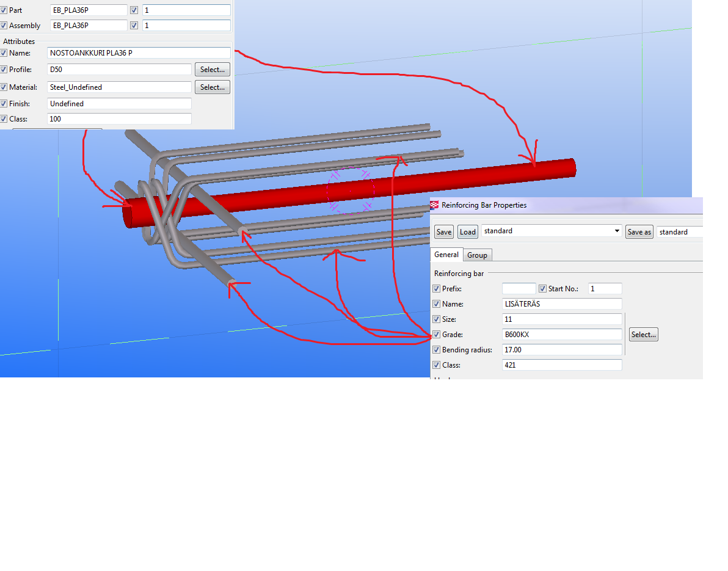
Task: Disable the Profile attribute checkbox
Action: click(x=4, y=70)
